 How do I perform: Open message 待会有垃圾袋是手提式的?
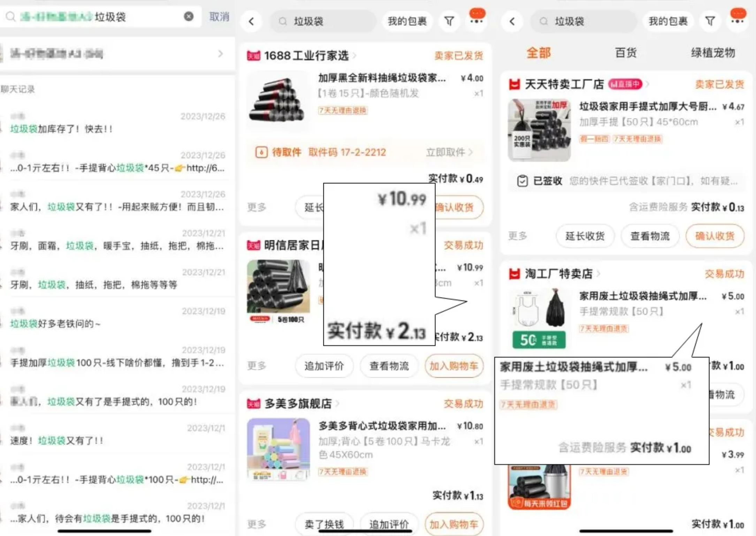tap(117, 513)
